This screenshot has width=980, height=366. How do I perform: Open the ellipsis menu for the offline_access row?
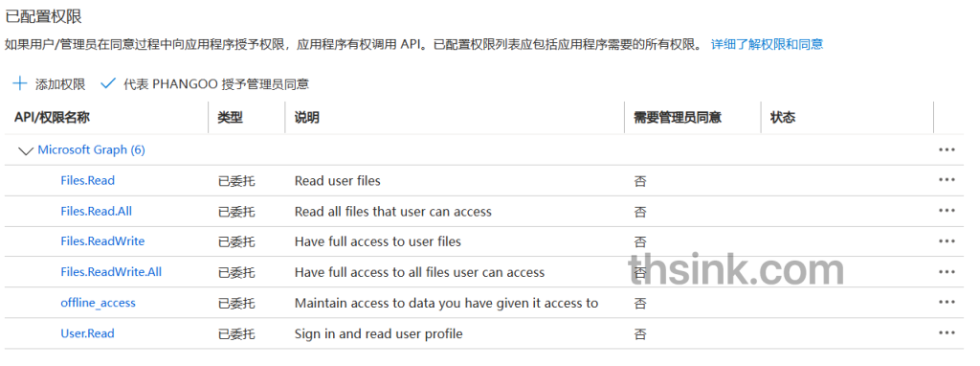947,303
